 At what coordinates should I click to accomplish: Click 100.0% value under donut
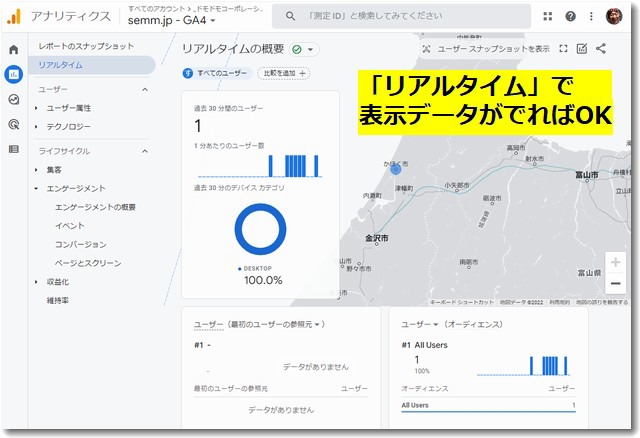[263, 280]
